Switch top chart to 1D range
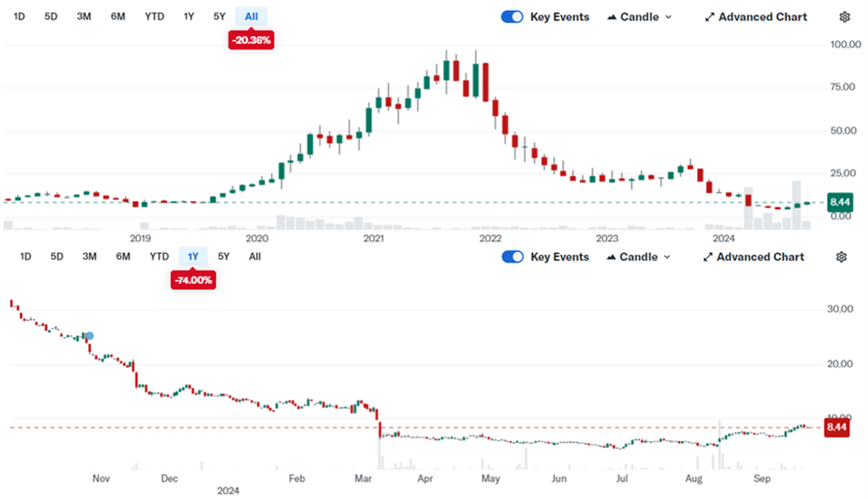The width and height of the screenshot is (868, 499). [x=19, y=17]
